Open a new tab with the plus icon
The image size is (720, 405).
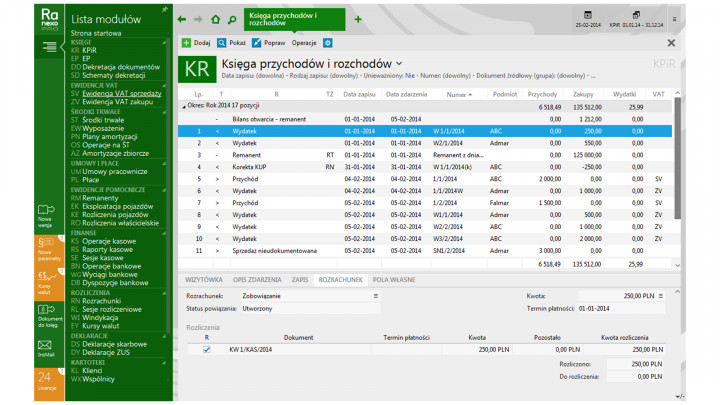click(x=358, y=19)
